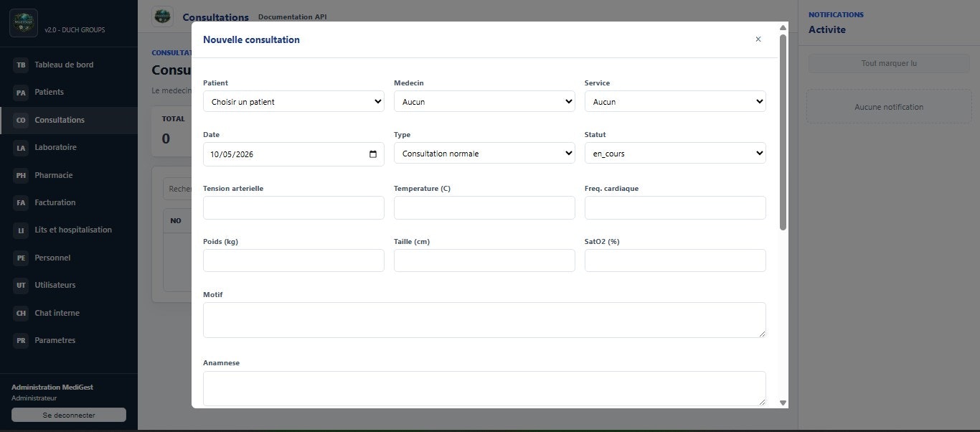Viewport: 980px width, 432px height.
Task: Open Tableau de bord menu item
Action: [69, 65]
